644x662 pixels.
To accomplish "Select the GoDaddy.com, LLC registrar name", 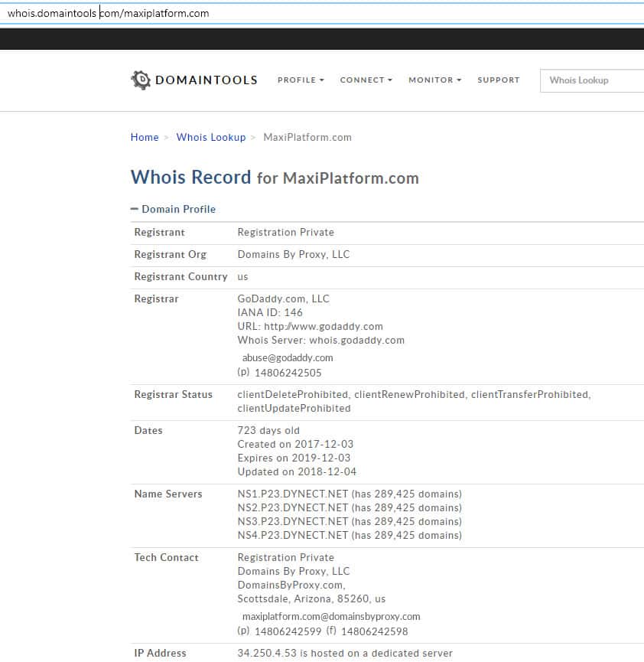I will pos(283,298).
